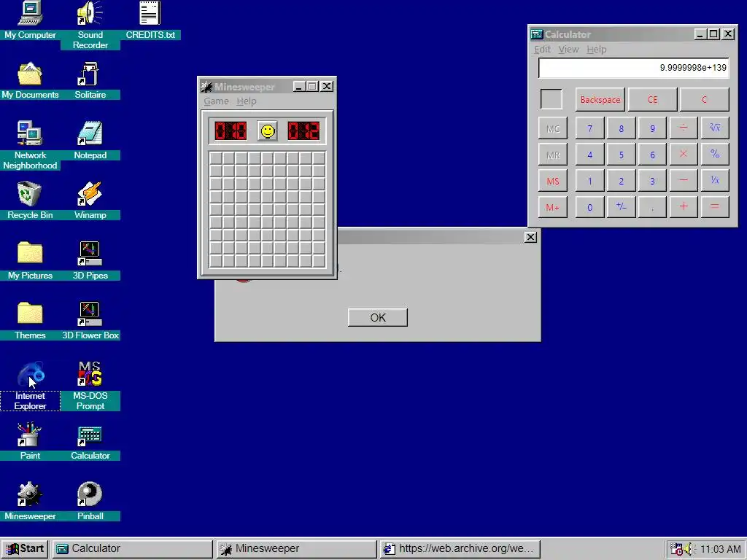Switch to Calculator via taskbar button

coord(132,549)
